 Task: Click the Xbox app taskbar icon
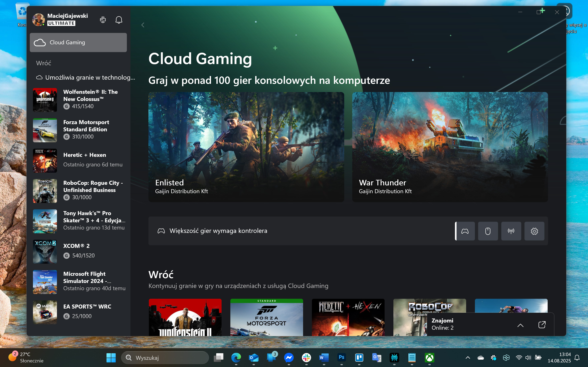[x=429, y=358]
